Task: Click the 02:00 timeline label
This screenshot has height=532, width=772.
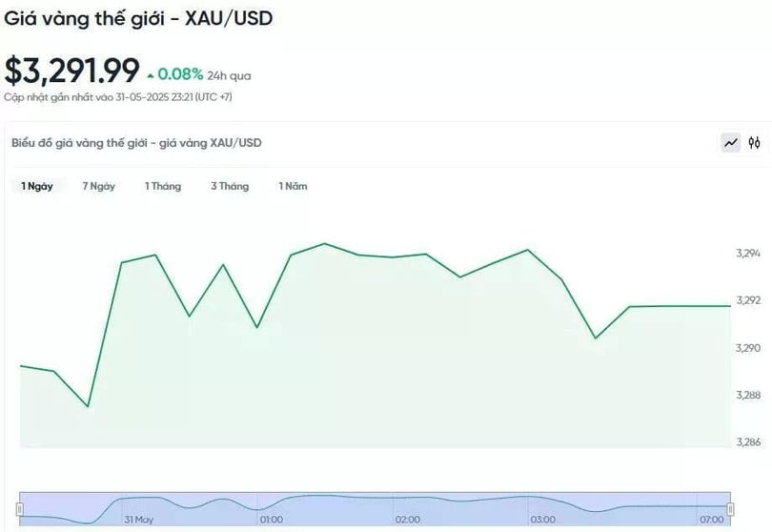Action: click(x=408, y=520)
